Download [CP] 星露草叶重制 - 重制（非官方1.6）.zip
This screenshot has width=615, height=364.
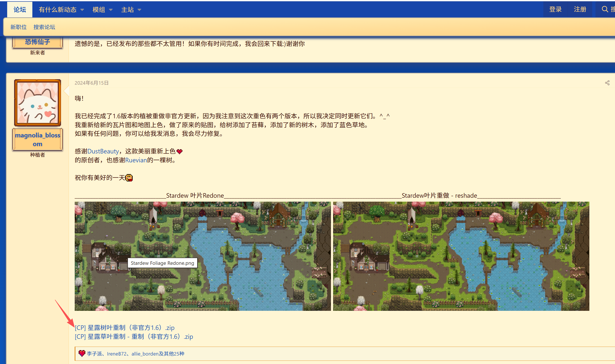[134, 336]
